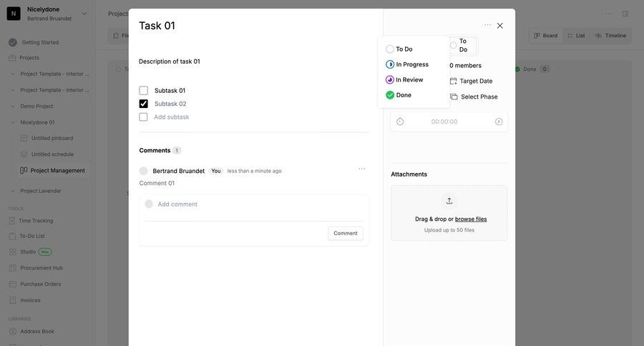Image resolution: width=644 pixels, height=346 pixels.
Task: Open the To-Do List tool icon
Action: pos(12,236)
